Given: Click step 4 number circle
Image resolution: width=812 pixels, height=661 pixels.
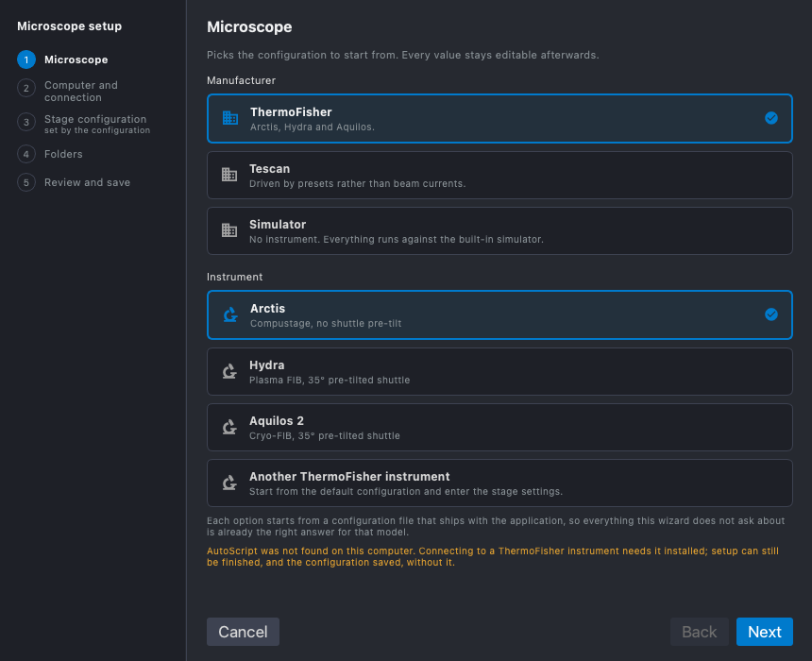Looking at the screenshot, I should click(26, 154).
